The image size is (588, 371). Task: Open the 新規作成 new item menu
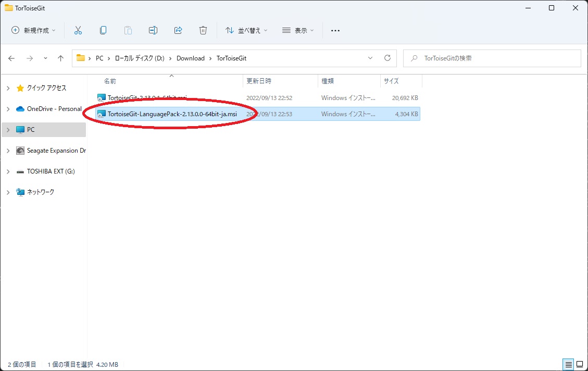(x=33, y=30)
